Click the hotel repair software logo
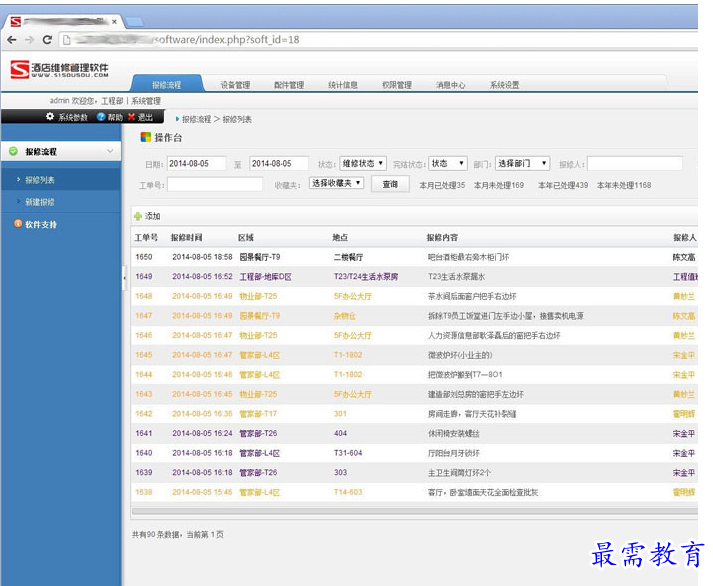 (60, 70)
